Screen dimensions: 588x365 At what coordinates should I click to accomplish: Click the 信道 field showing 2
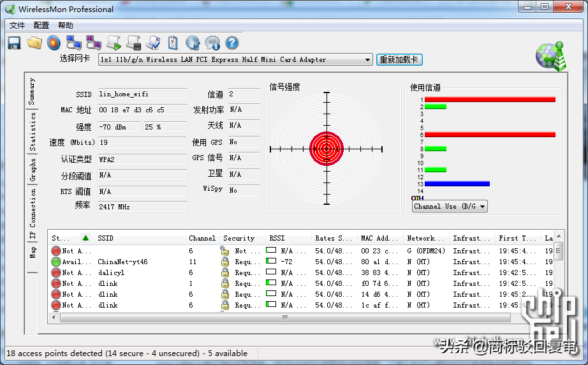pos(244,94)
